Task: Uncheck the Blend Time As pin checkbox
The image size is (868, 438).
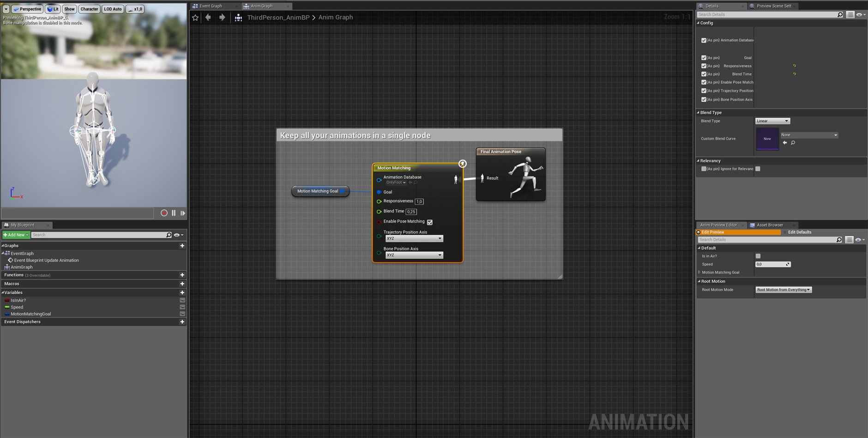Action: [704, 74]
